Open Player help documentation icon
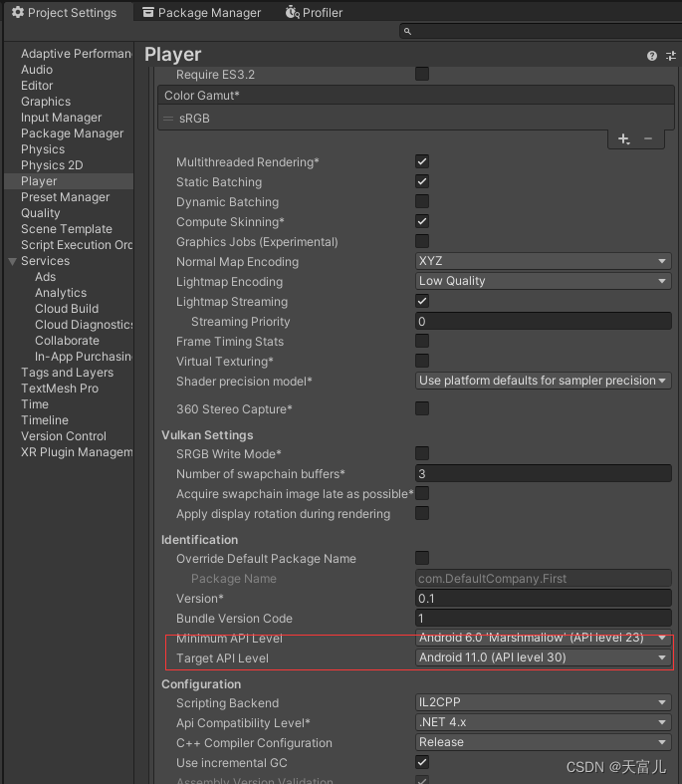The height and width of the screenshot is (784, 682). coord(651,56)
